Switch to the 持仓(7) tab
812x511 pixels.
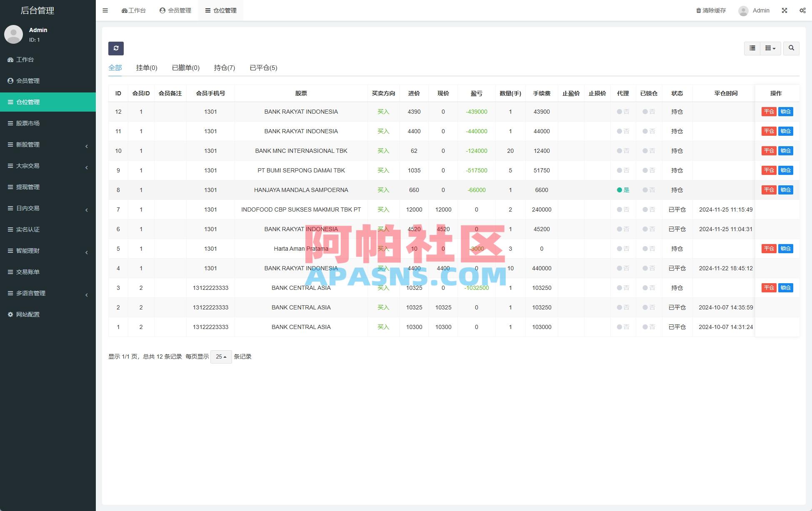tap(223, 67)
